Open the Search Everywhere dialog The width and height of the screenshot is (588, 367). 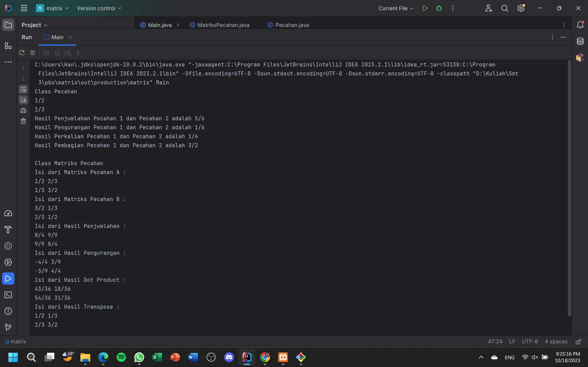(x=505, y=8)
